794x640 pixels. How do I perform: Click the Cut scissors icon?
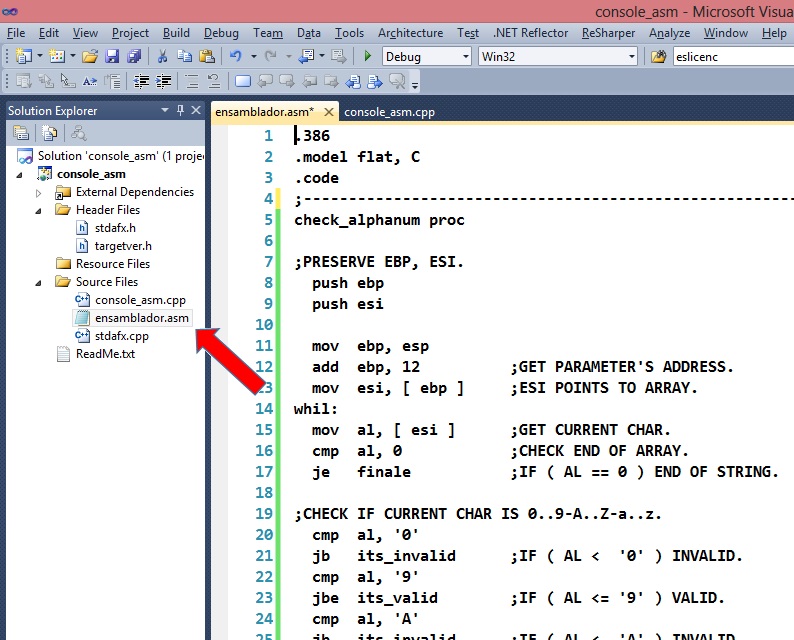pos(162,57)
